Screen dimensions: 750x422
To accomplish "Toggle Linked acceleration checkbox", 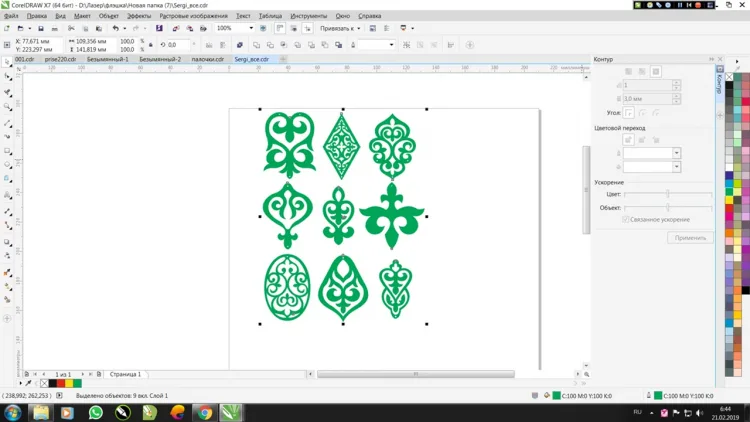I will 626,220.
